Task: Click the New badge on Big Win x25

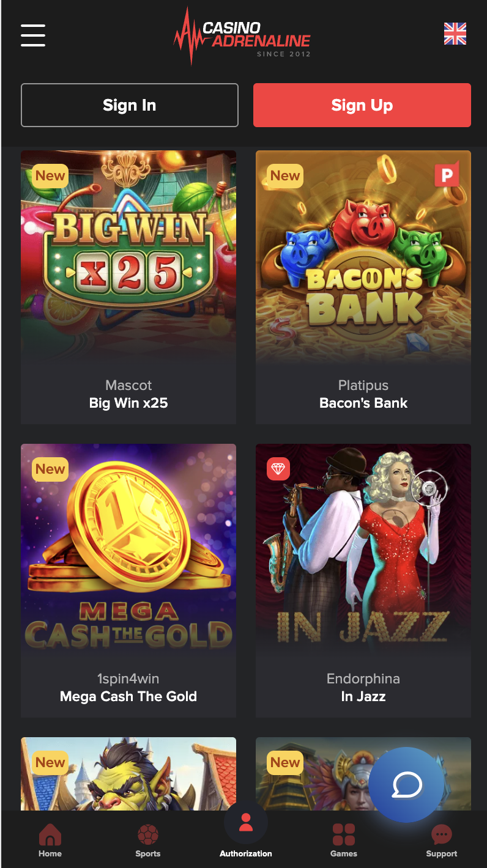Action: click(50, 175)
